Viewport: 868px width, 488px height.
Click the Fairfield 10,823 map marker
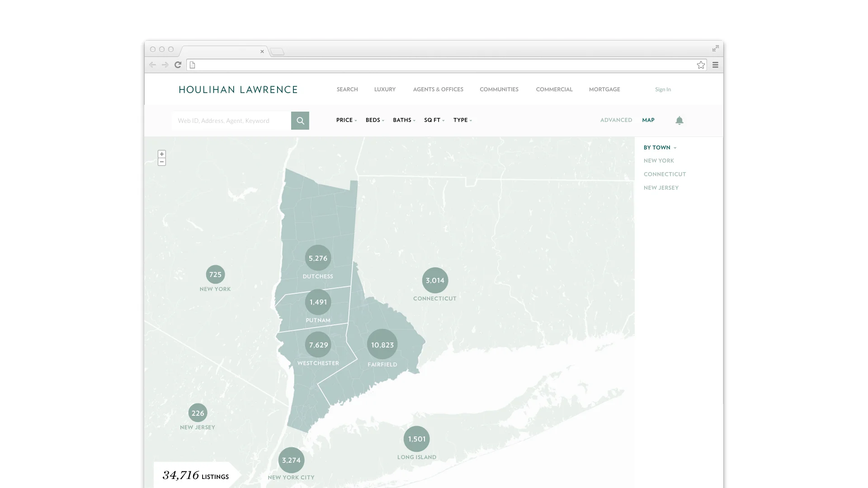(x=382, y=344)
